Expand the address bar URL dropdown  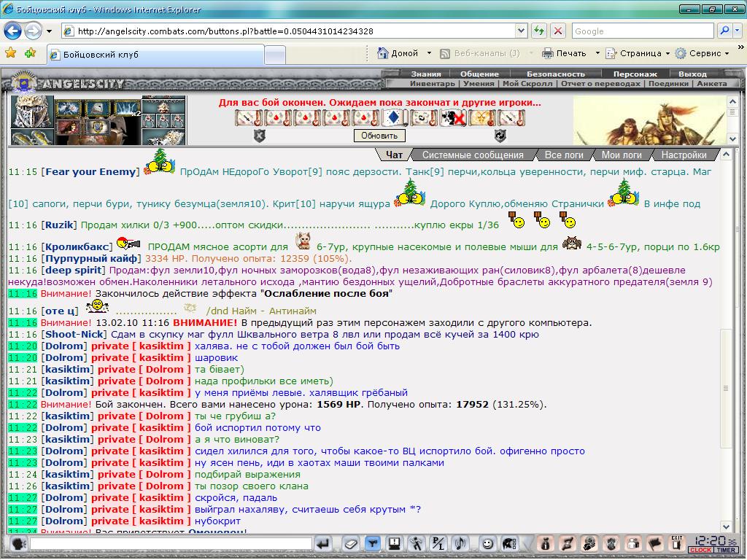pos(521,31)
